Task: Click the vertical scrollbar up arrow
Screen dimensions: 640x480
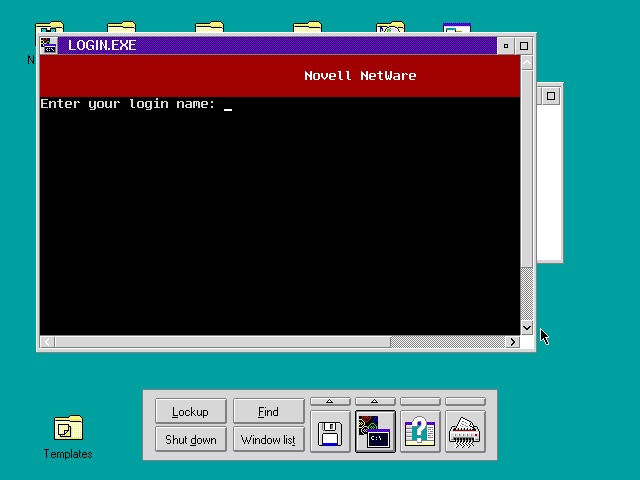Action: pyautogui.click(x=527, y=63)
